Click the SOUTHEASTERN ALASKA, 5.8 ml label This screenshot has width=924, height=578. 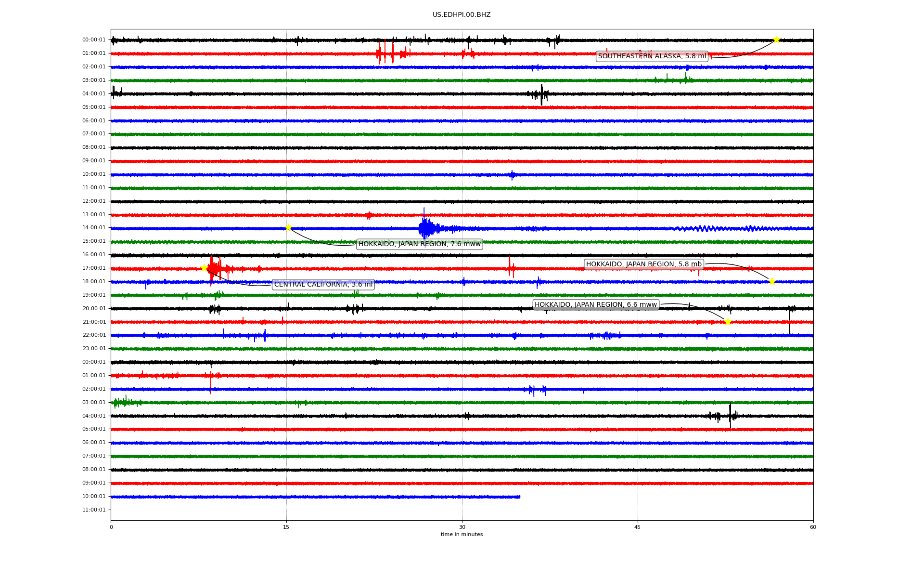[652, 56]
